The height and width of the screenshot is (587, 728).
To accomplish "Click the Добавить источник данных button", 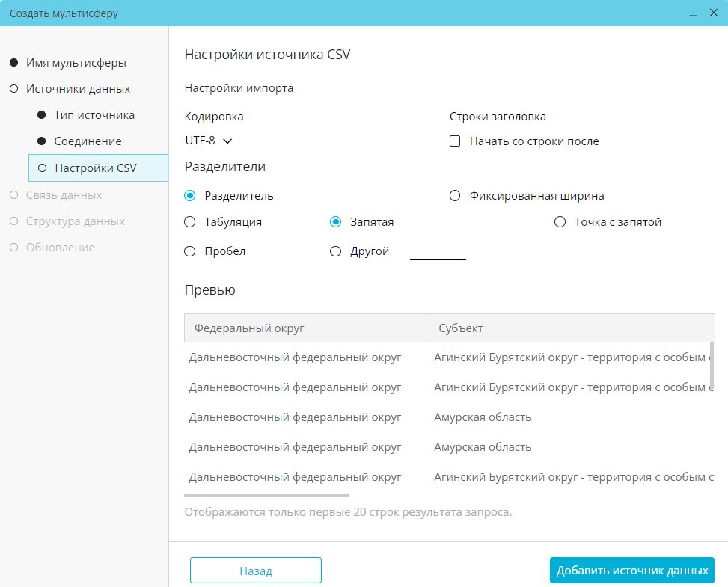I will (632, 570).
